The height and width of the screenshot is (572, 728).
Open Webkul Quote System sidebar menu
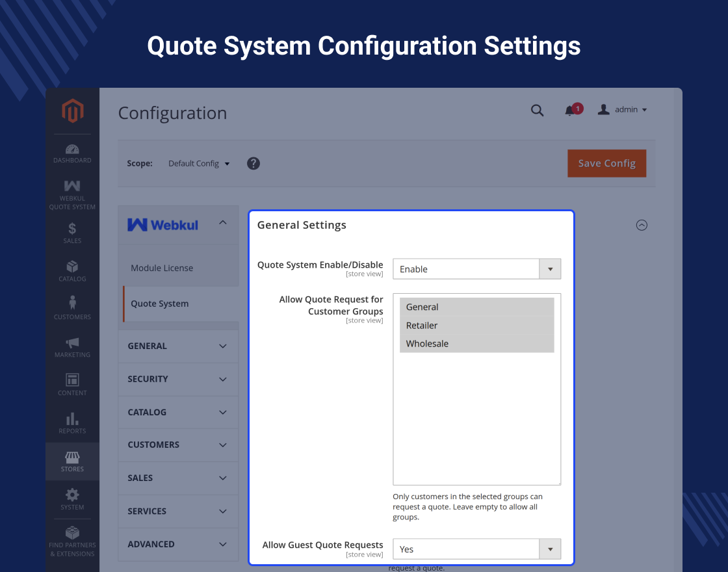[72, 195]
